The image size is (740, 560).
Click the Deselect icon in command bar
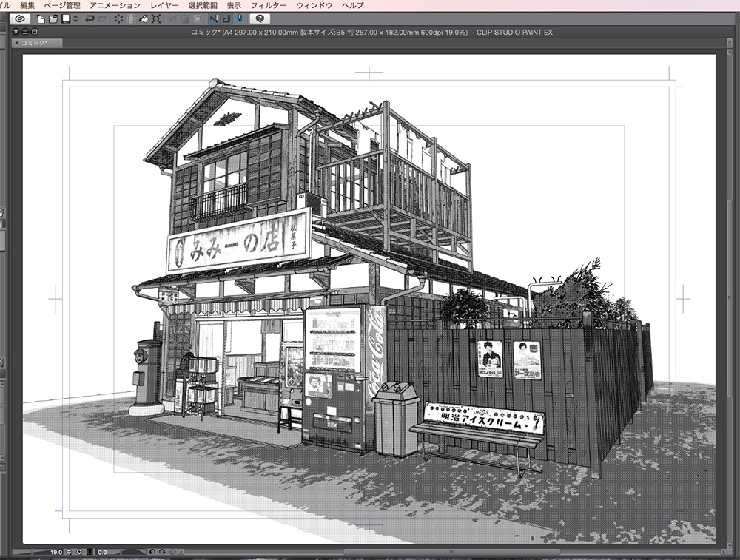(173, 19)
